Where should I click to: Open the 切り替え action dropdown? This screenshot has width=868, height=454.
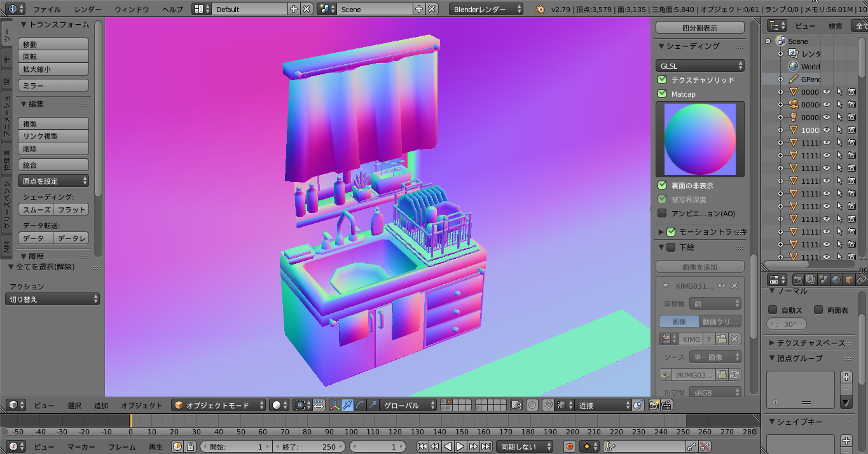53,299
